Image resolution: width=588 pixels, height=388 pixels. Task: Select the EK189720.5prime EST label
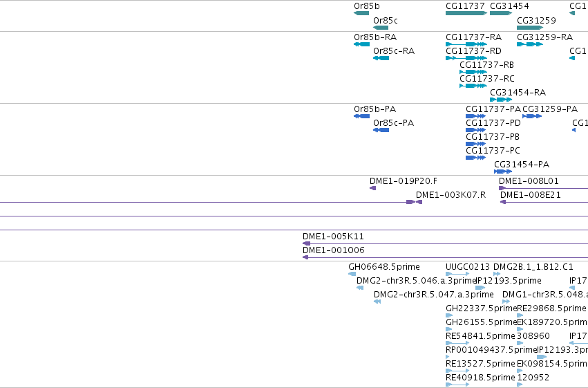tap(552, 322)
